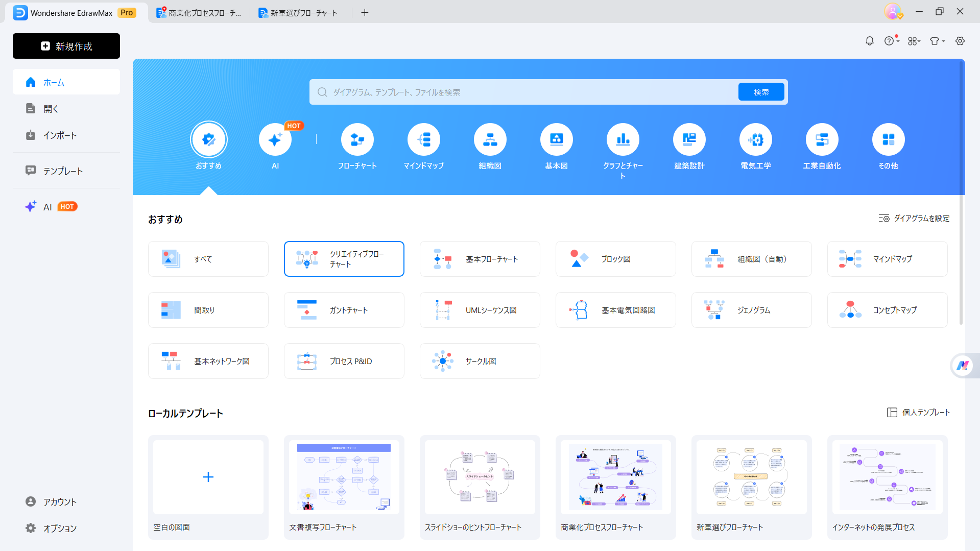The image size is (980, 551).
Task: Select the グラフとチャート category icon
Action: [623, 139]
